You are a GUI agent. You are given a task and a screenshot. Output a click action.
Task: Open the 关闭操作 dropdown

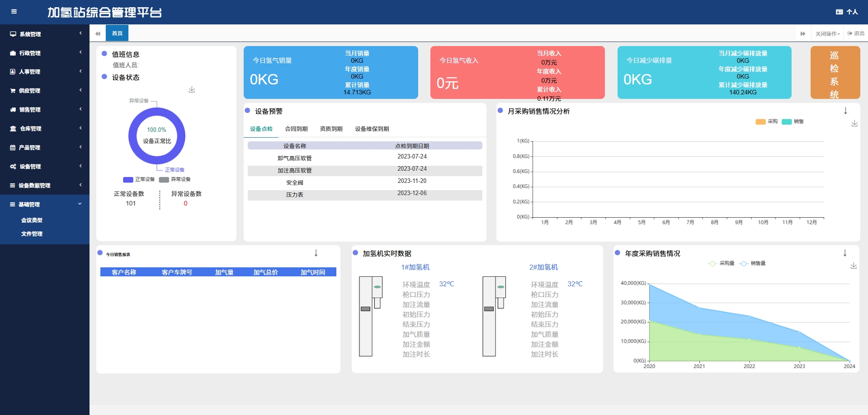[x=827, y=34]
